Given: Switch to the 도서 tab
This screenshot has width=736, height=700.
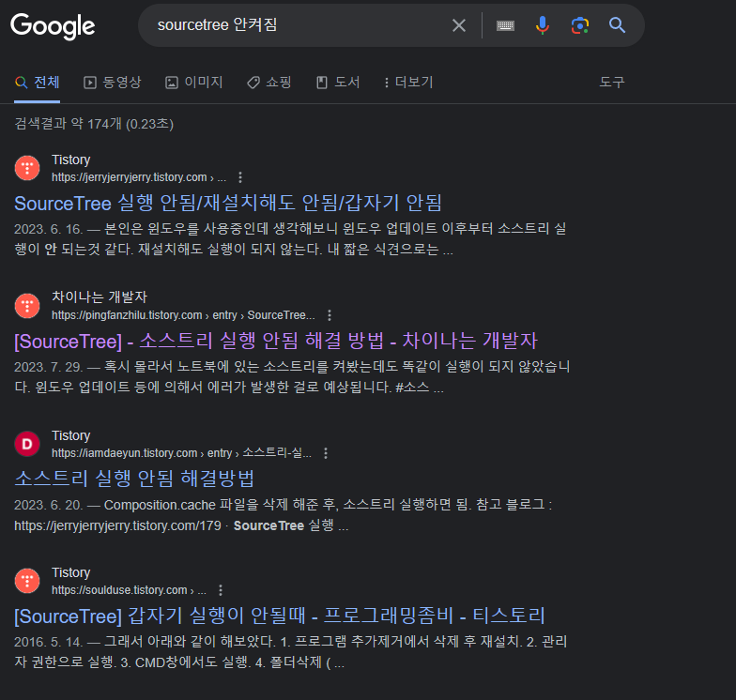Looking at the screenshot, I should (x=338, y=83).
